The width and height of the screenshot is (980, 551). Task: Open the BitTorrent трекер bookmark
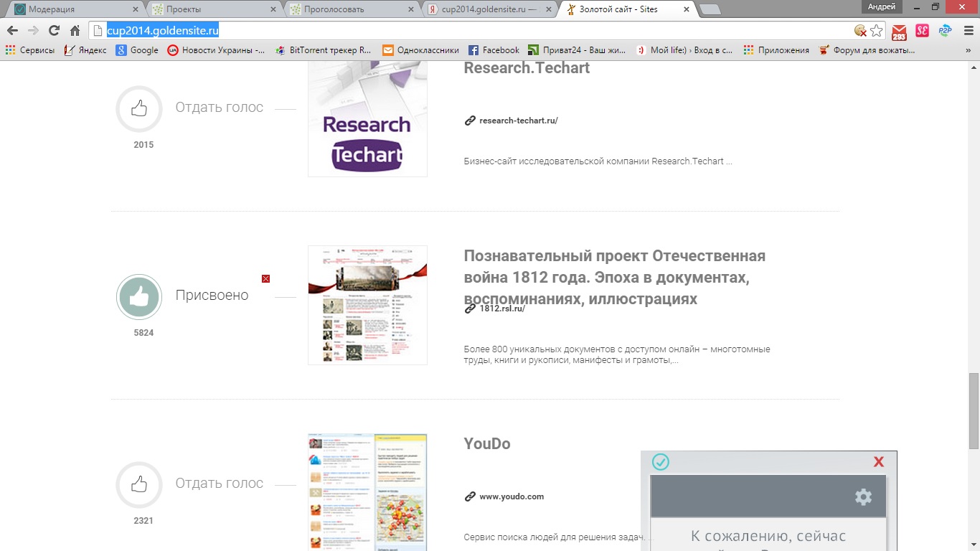(323, 50)
